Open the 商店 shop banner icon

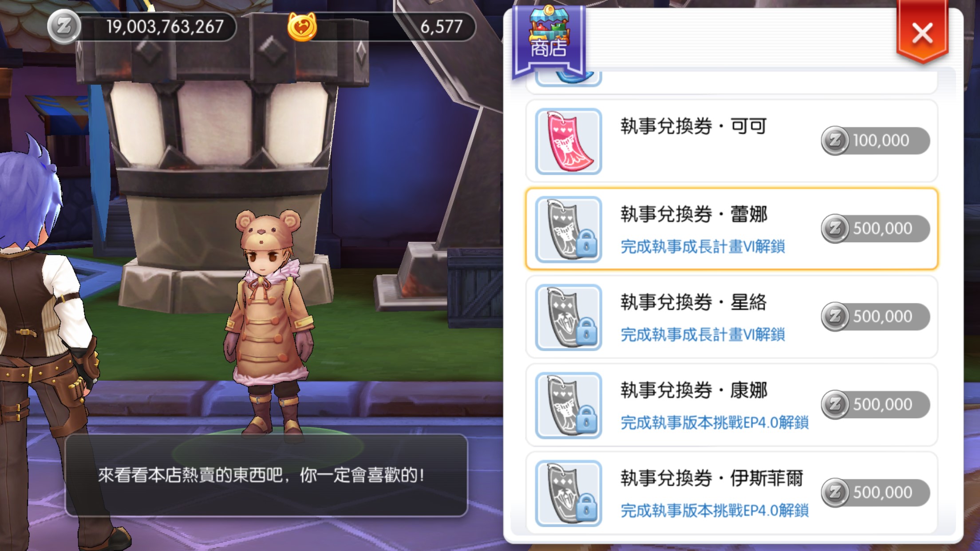[x=549, y=40]
